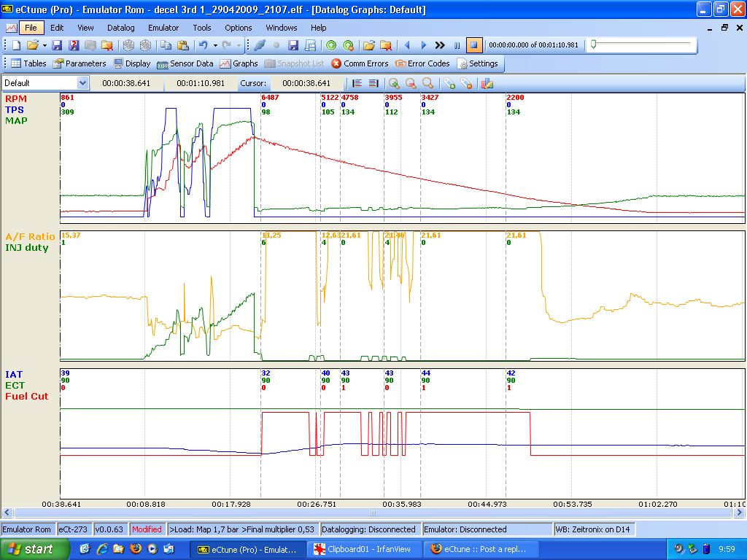The height and width of the screenshot is (560, 747).
Task: Click the copy icon in the toolbar
Action: pos(166,45)
